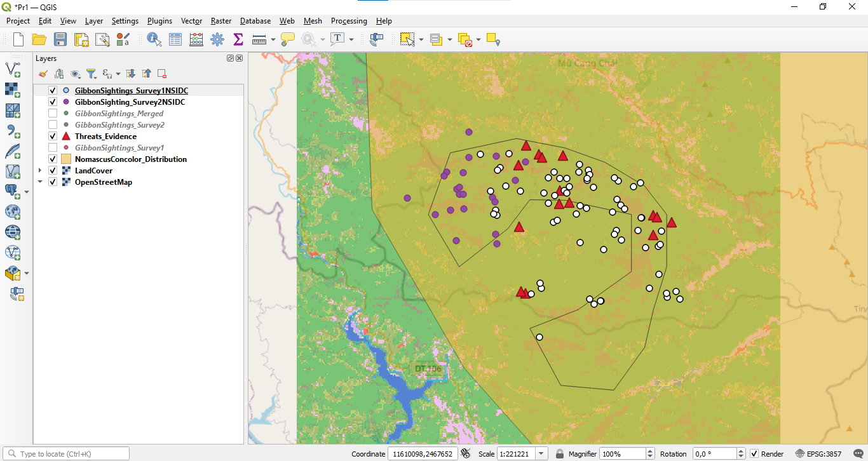Click the Add Raster Layer icon

(13, 90)
